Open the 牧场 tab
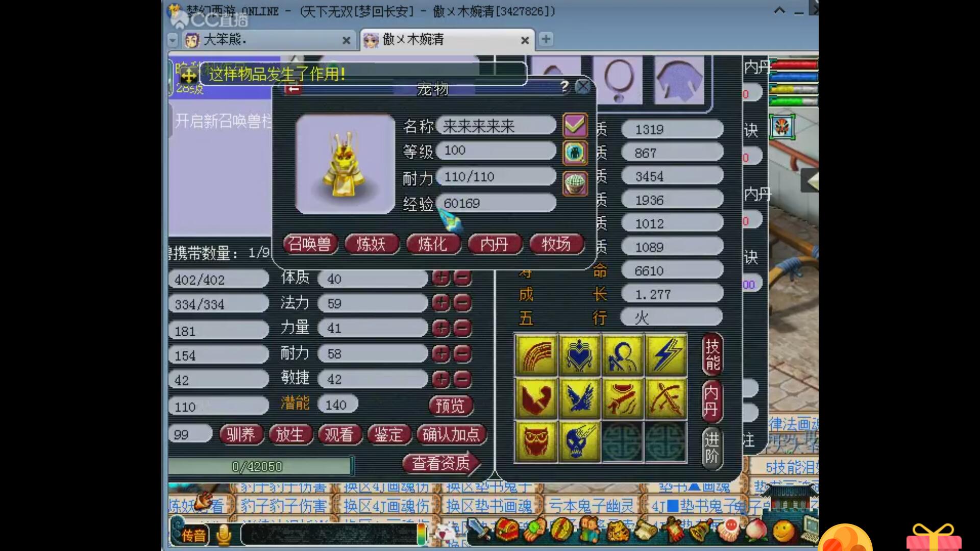This screenshot has height=551, width=980. click(x=556, y=244)
